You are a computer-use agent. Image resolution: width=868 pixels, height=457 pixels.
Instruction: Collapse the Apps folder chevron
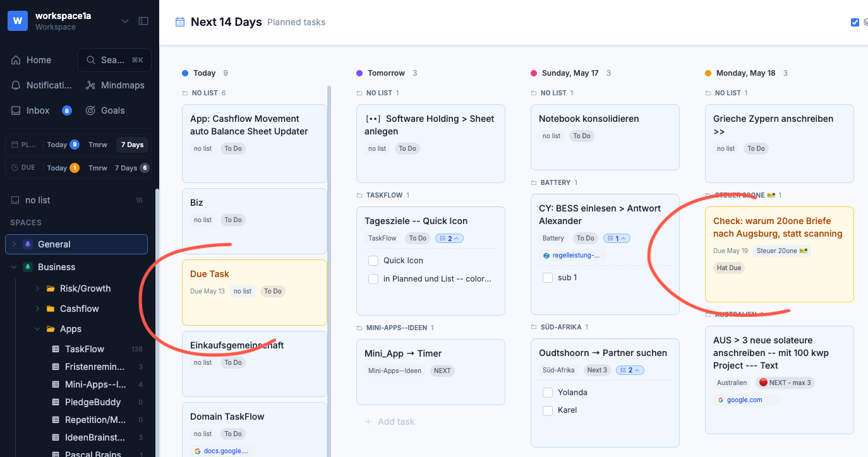[37, 329]
